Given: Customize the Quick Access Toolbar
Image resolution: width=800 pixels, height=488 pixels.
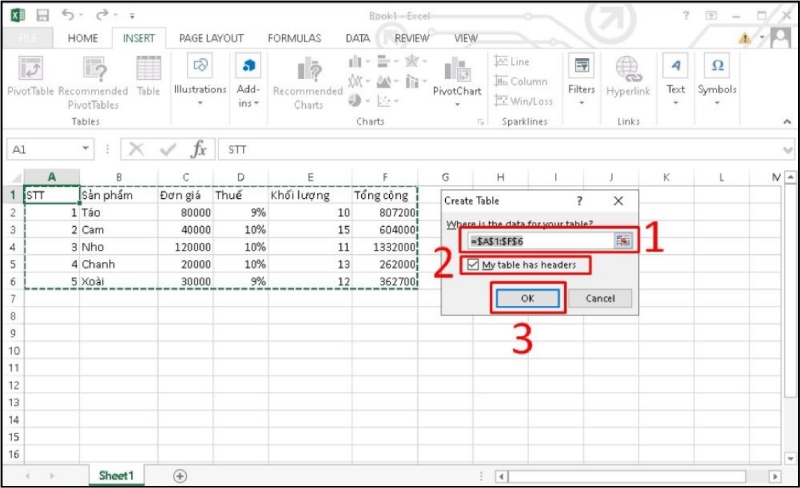Looking at the screenshot, I should coord(132,16).
